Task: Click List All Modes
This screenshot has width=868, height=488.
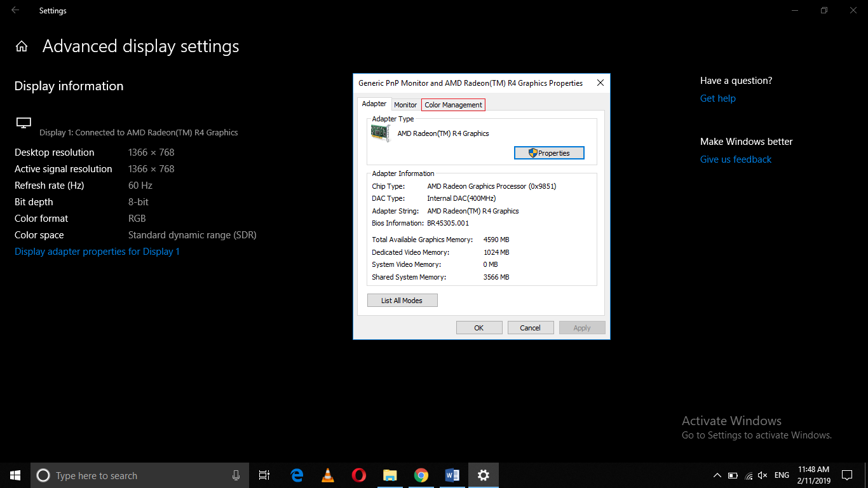Action: tap(402, 299)
